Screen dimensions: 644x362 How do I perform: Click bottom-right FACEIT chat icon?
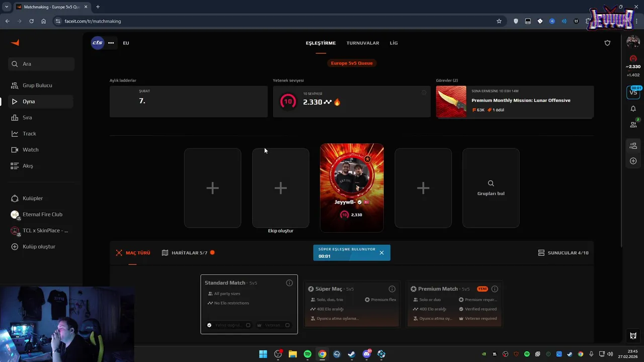633,336
